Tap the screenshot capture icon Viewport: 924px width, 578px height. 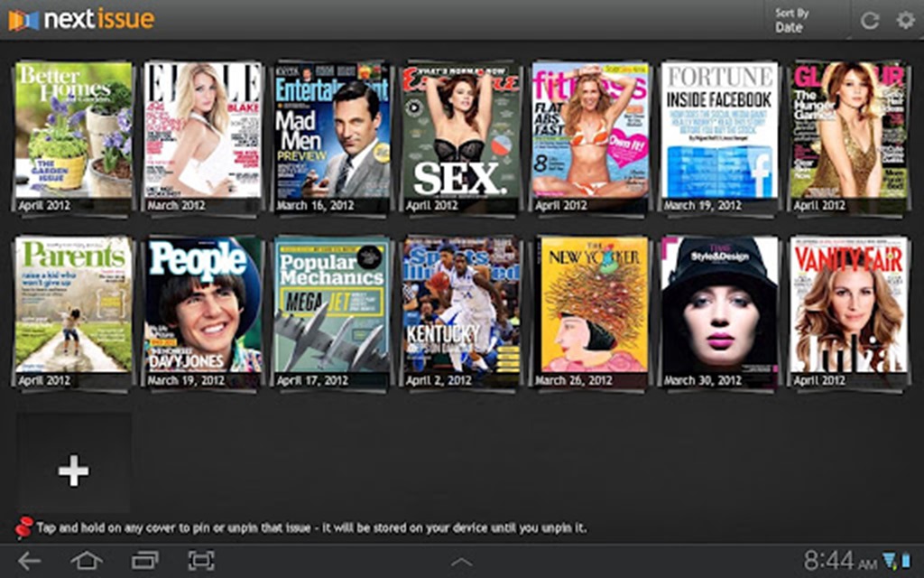201,561
